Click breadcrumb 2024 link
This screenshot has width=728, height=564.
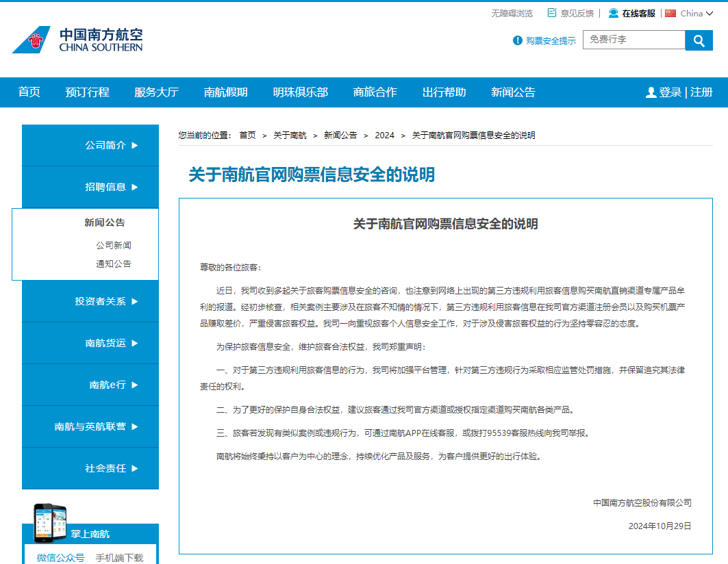point(384,135)
